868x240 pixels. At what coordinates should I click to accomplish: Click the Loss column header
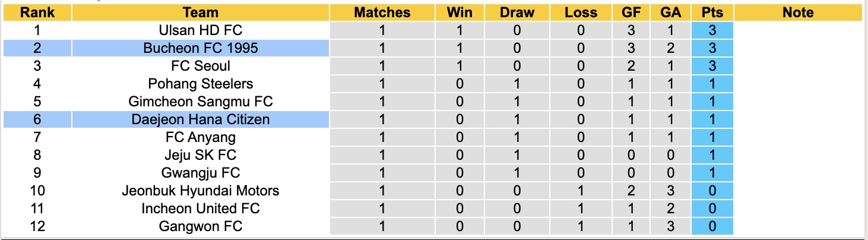pos(581,12)
